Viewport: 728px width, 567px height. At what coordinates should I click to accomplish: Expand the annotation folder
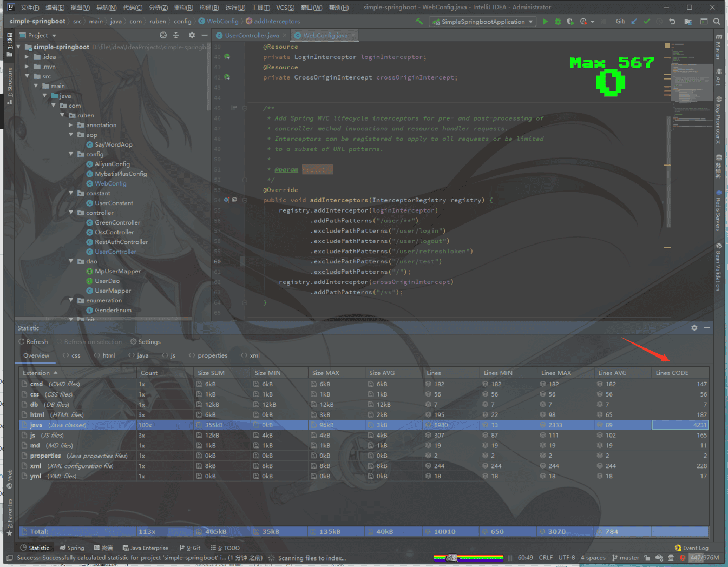71,125
